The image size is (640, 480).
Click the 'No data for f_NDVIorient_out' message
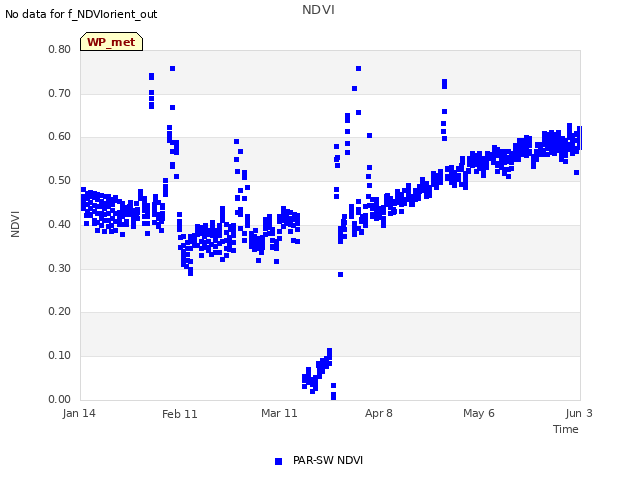81,14
